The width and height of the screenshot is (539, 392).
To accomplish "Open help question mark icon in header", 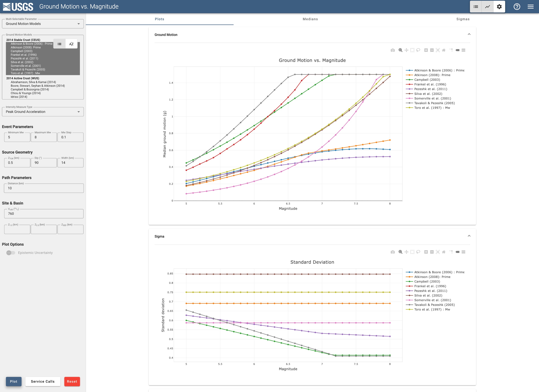I will [517, 7].
